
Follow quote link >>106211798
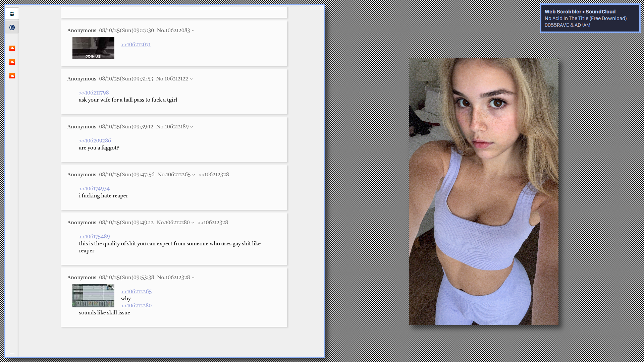click(x=94, y=93)
